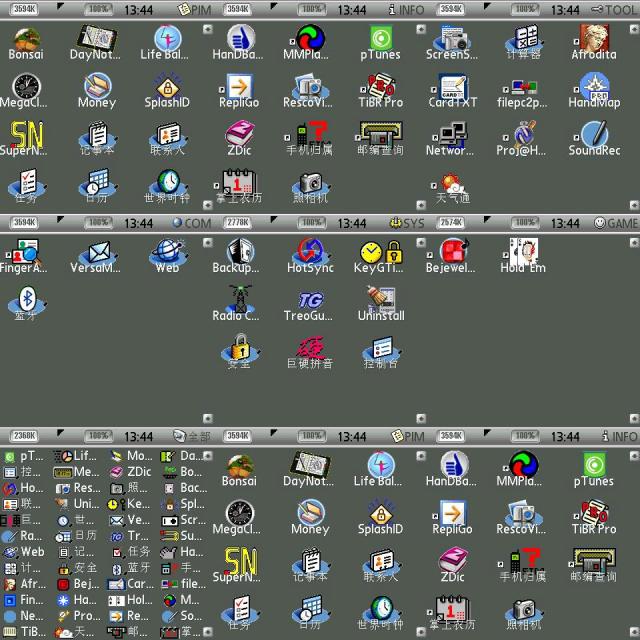Select Afr... entry in 全部 list

point(24,584)
